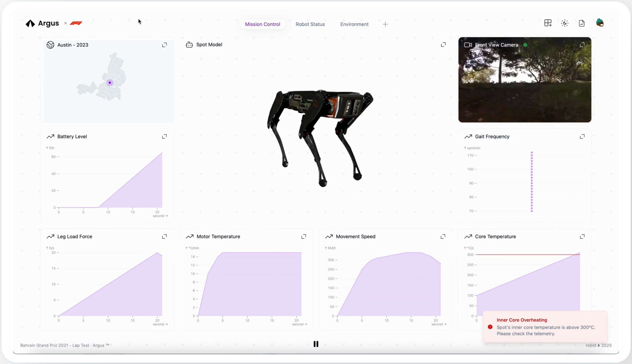Click the add widget grid icon
The height and width of the screenshot is (364, 632).
click(548, 23)
